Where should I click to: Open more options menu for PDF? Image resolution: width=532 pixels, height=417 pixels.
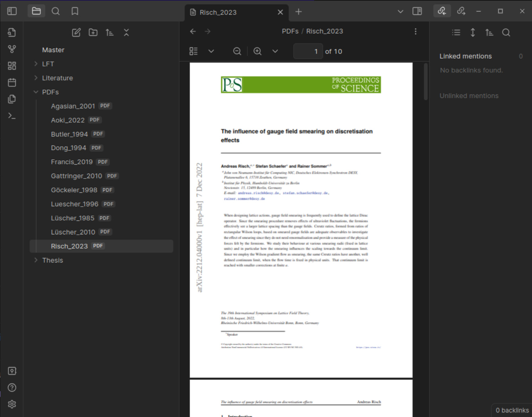click(415, 31)
